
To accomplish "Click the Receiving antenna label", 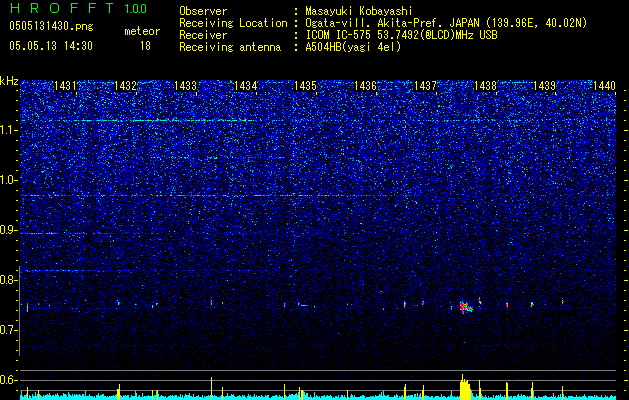I will 230,47.
